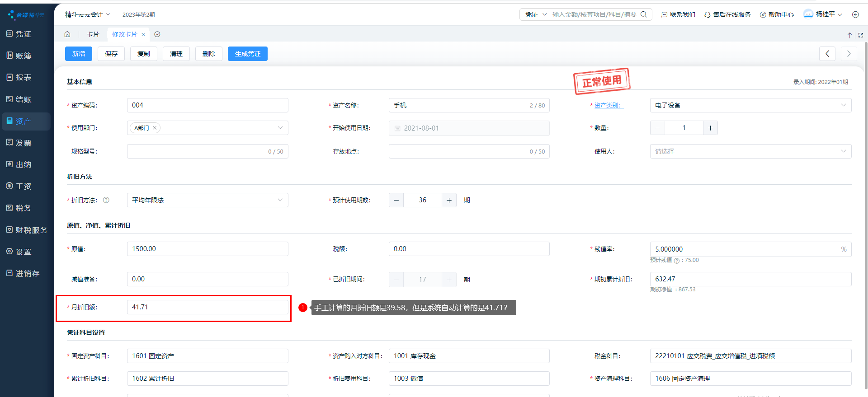
Task: Open the tab options circle-chevron icon
Action: pyautogui.click(x=157, y=34)
